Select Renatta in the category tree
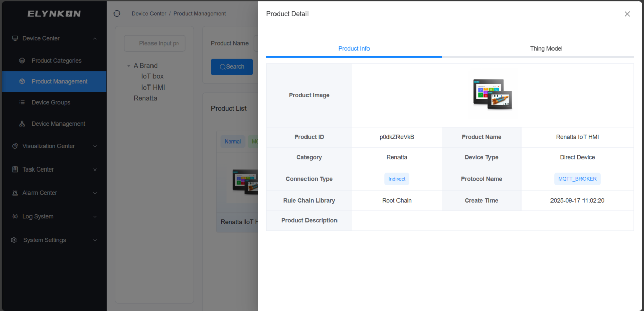 pos(145,98)
